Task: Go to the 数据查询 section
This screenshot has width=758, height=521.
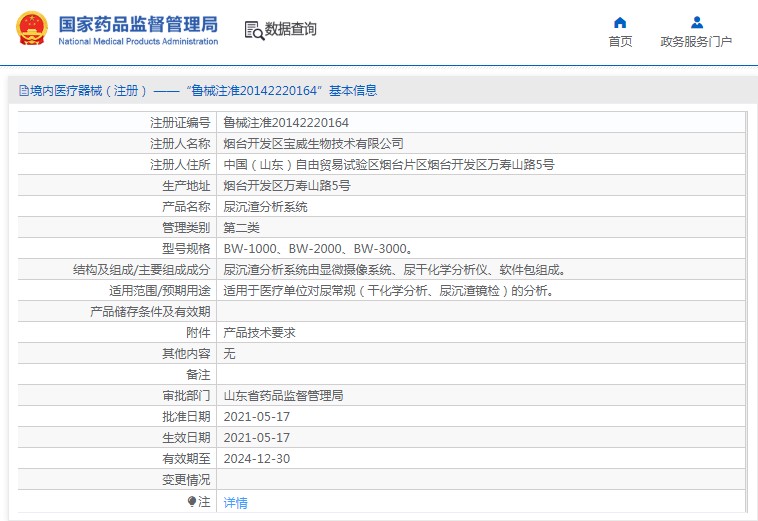Action: point(290,30)
